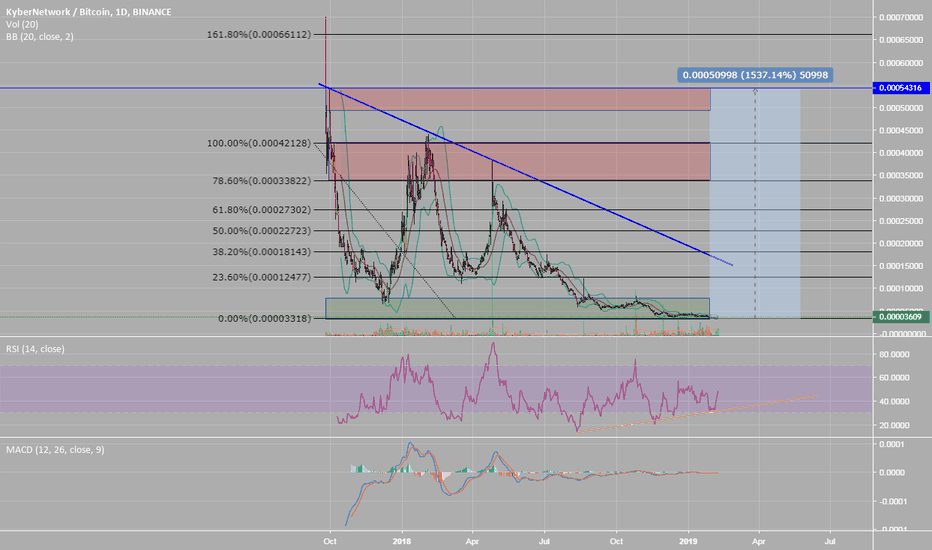The width and height of the screenshot is (932, 550).
Task: Select the orange RSI rising trendline
Action: click(x=697, y=414)
